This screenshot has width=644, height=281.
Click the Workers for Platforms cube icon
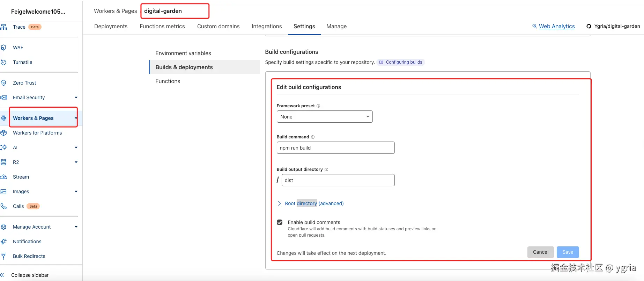3,133
